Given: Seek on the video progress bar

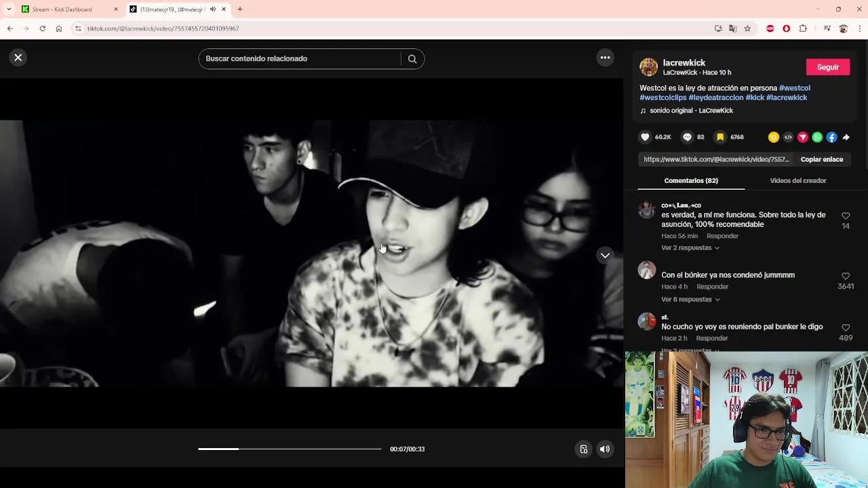Looking at the screenshot, I should point(290,449).
